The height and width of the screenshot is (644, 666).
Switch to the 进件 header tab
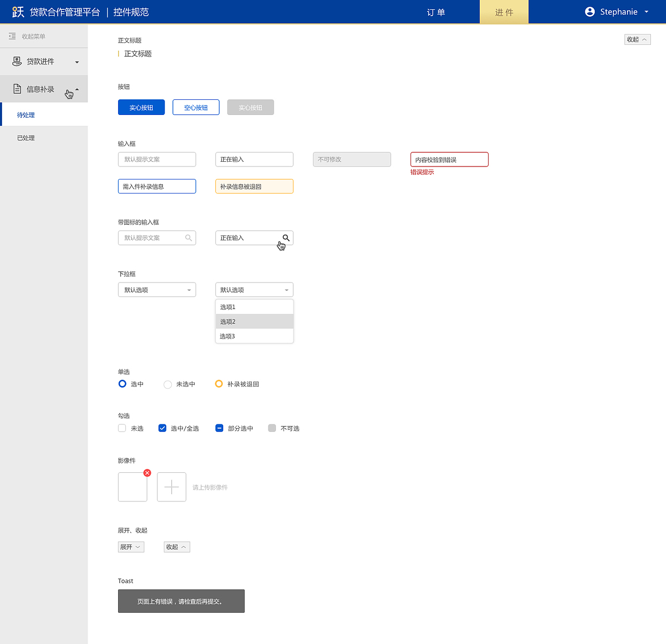tap(504, 12)
